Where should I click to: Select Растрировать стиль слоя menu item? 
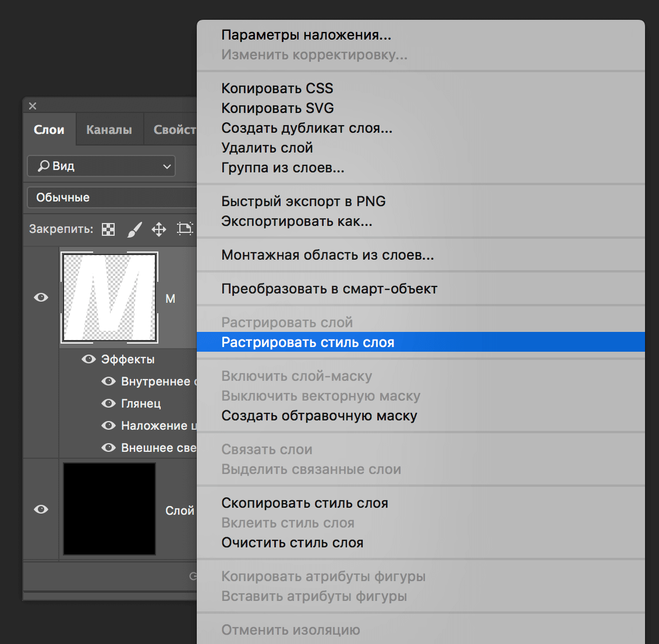[x=308, y=342]
